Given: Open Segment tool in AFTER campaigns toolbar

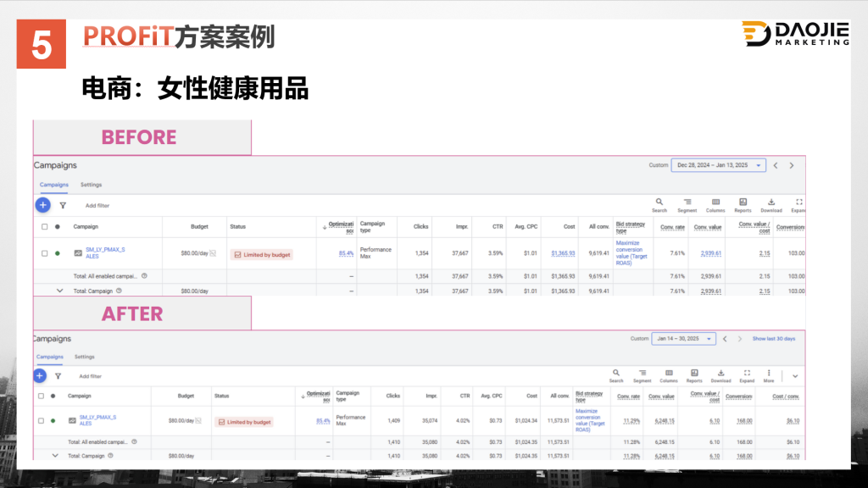Looking at the screenshot, I should click(643, 376).
